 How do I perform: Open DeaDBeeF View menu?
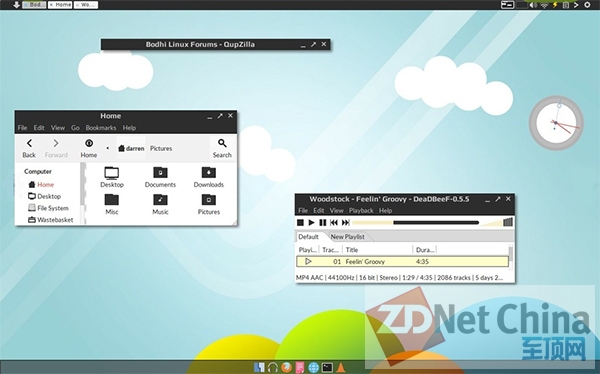pyautogui.click(x=337, y=211)
